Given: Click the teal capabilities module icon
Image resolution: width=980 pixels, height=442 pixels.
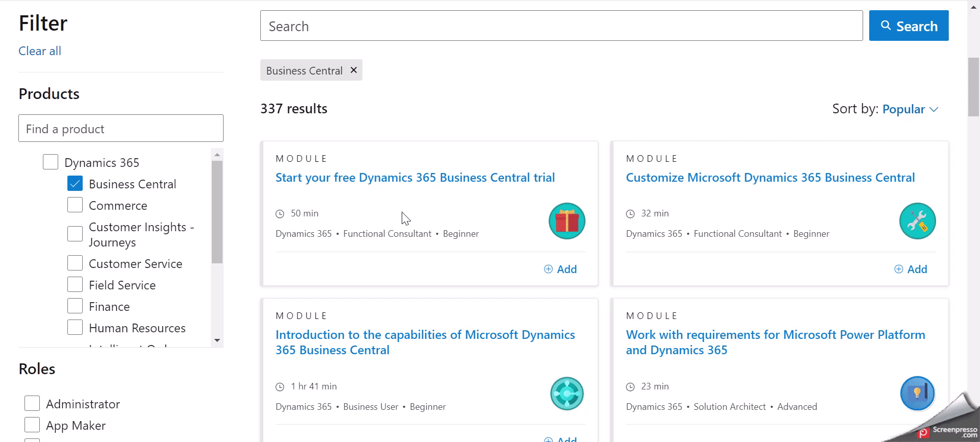Looking at the screenshot, I should click(567, 394).
